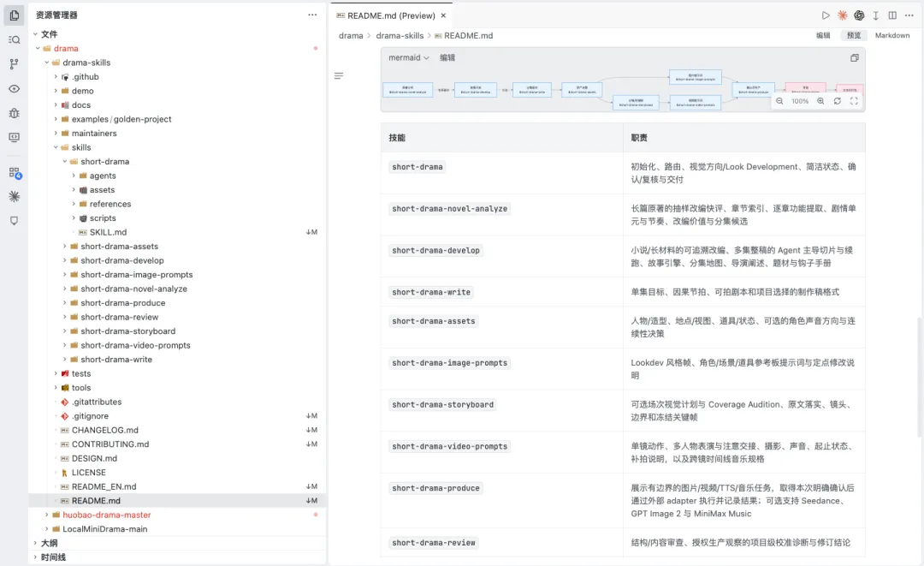Click the shield icon in activity bar
This screenshot has height=566, width=924.
pyautogui.click(x=15, y=221)
